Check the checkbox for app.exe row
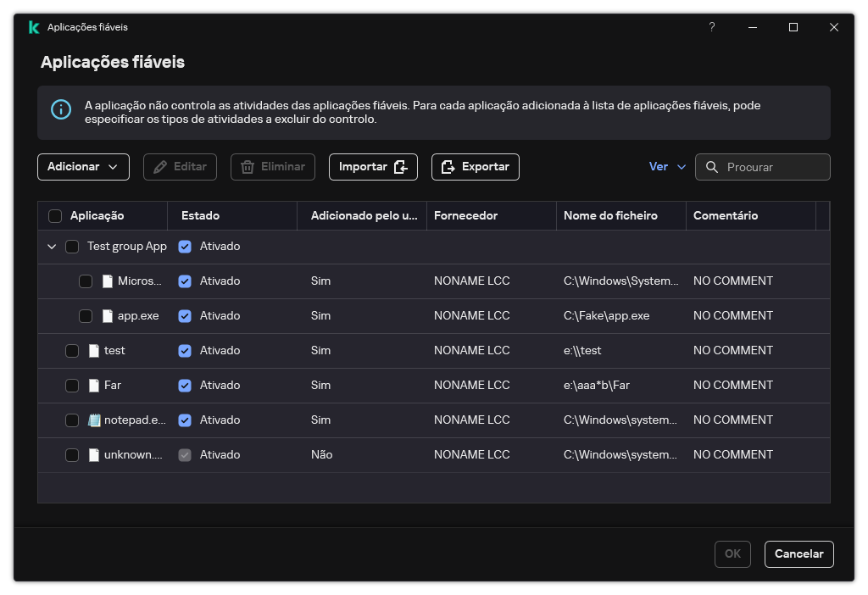This screenshot has height=595, width=868. click(x=86, y=315)
